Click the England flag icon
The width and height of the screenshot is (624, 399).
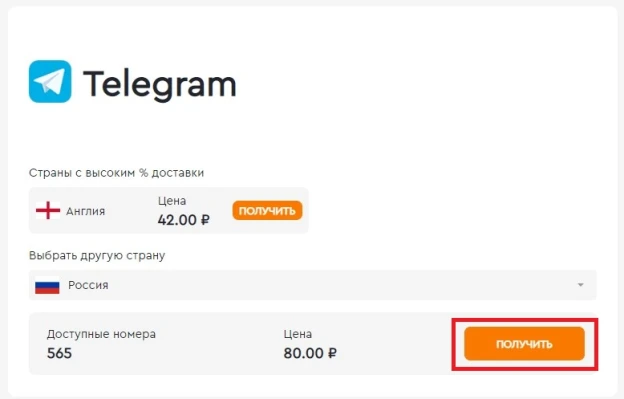(48, 210)
